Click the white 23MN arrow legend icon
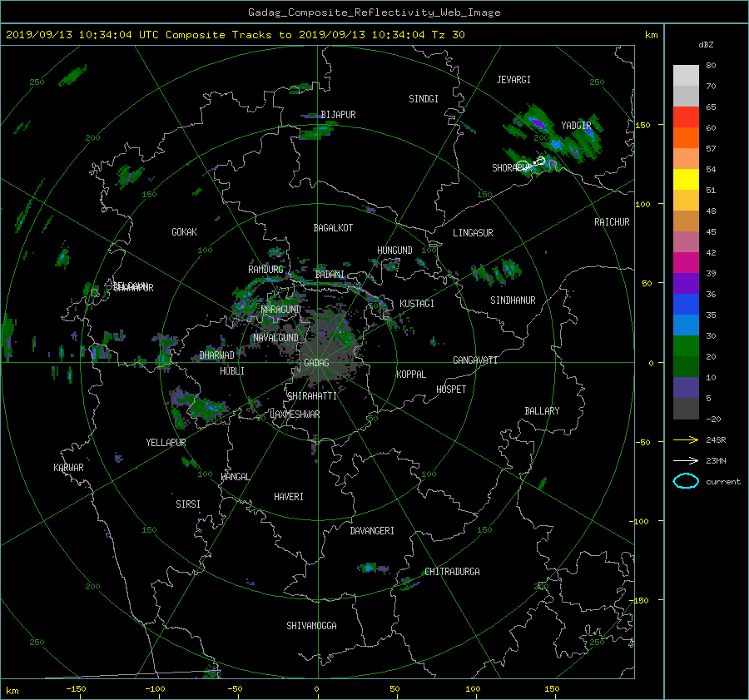749x700 pixels. [x=686, y=460]
